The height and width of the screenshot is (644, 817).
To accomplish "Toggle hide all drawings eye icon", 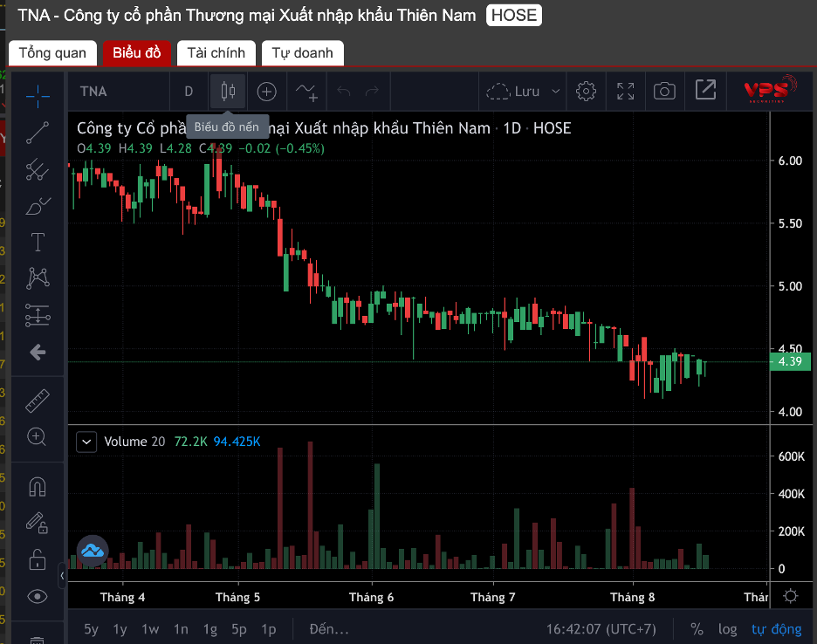I will coord(38,597).
